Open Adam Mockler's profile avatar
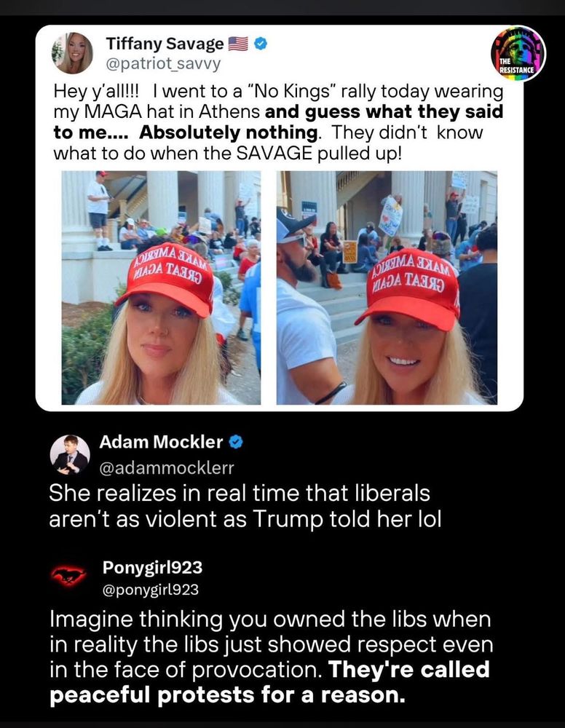 coord(70,454)
